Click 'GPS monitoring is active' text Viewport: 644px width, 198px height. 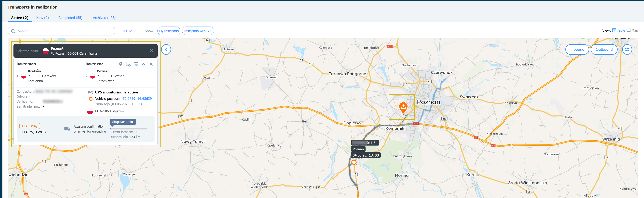[116, 92]
